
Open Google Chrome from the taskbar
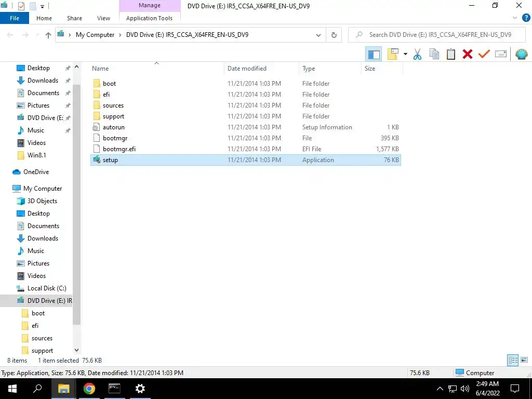89,389
